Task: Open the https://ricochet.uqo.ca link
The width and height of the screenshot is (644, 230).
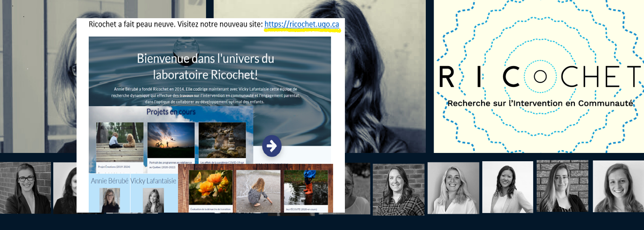Action: tap(301, 24)
